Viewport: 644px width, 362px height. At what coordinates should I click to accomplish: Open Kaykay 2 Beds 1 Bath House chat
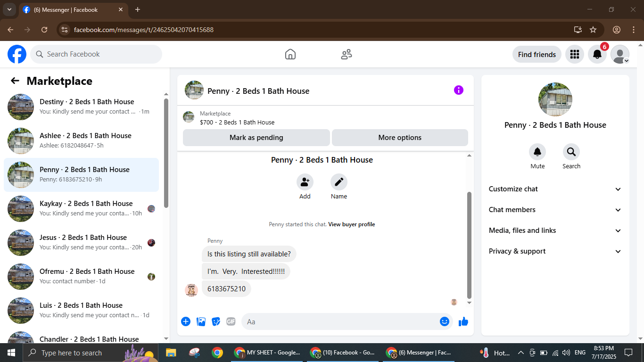81,209
